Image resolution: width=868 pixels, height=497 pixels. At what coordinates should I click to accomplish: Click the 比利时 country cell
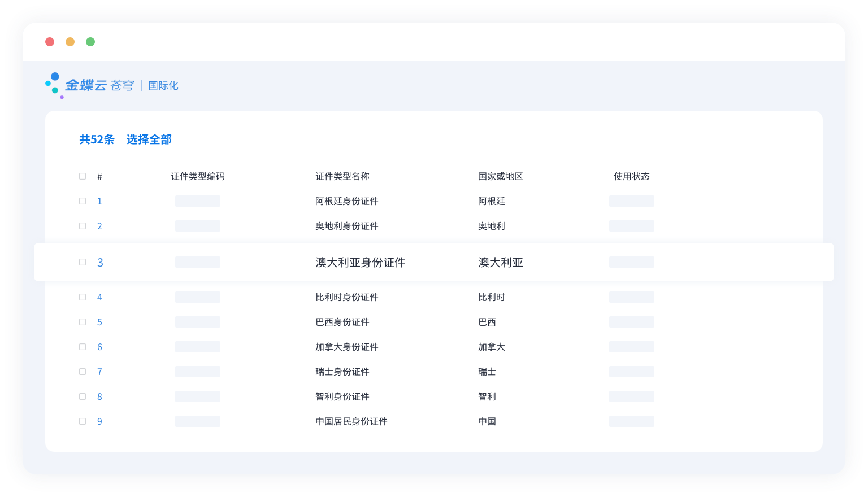492,297
